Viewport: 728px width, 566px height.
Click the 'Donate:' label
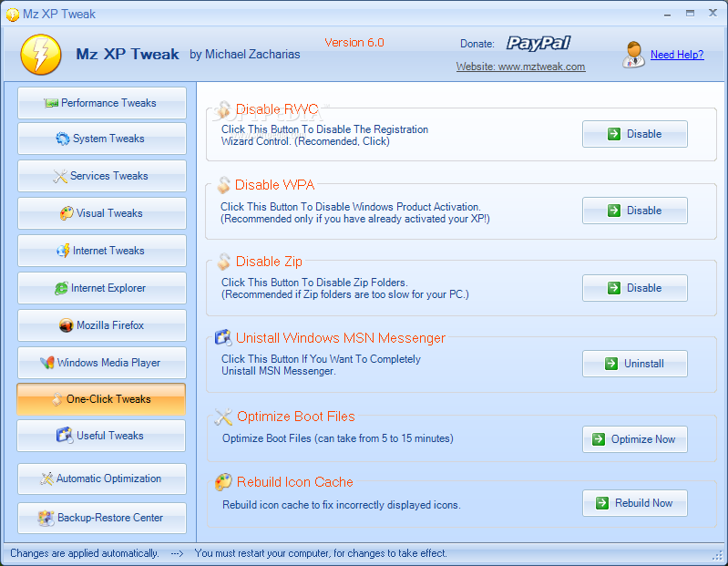point(477,44)
